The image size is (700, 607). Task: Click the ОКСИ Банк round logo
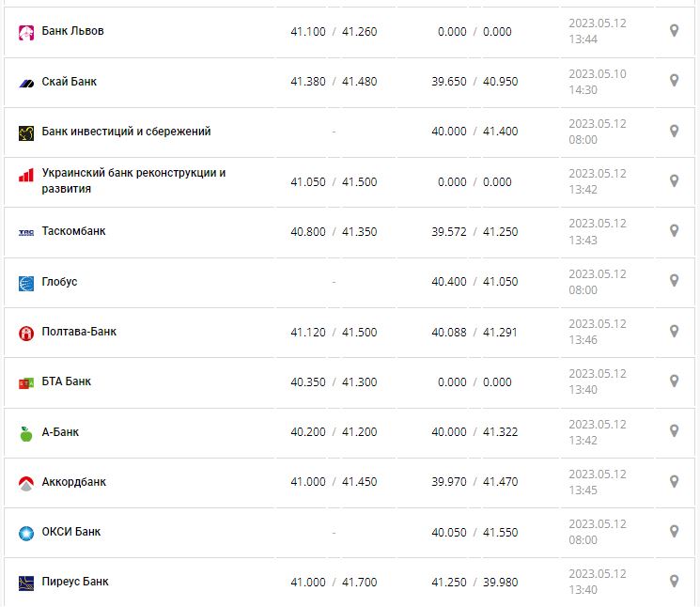pyautogui.click(x=26, y=533)
